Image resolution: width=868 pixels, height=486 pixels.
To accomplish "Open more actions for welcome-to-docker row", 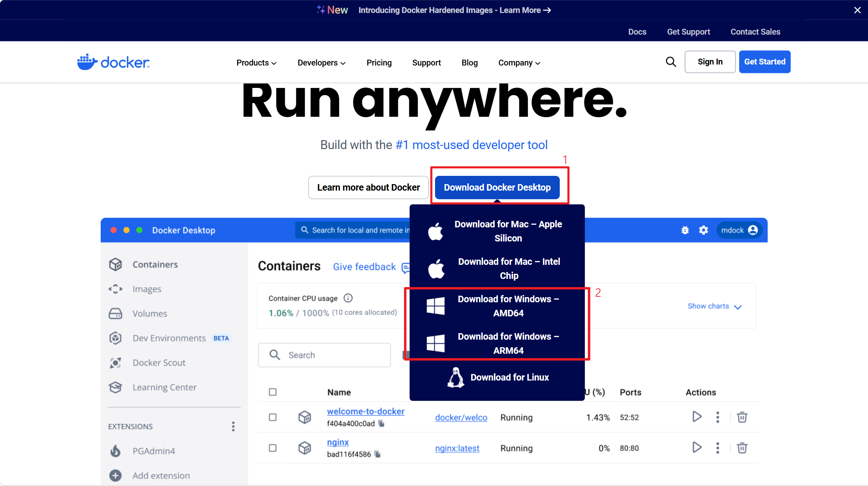I will 717,417.
